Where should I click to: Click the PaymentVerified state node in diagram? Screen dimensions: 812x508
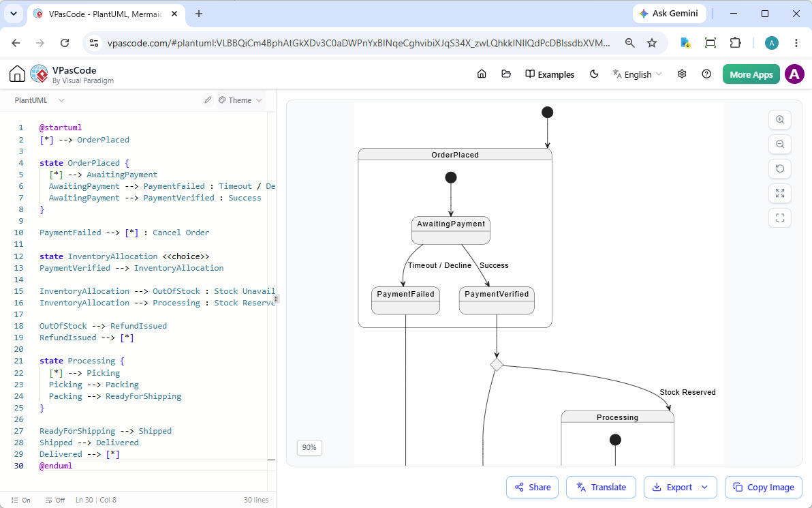[497, 300]
